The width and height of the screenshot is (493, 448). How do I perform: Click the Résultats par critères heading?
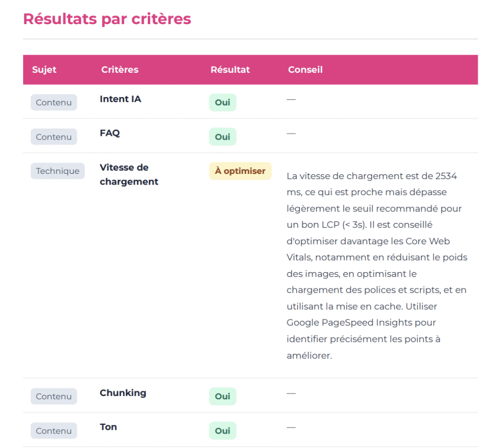[x=106, y=19]
